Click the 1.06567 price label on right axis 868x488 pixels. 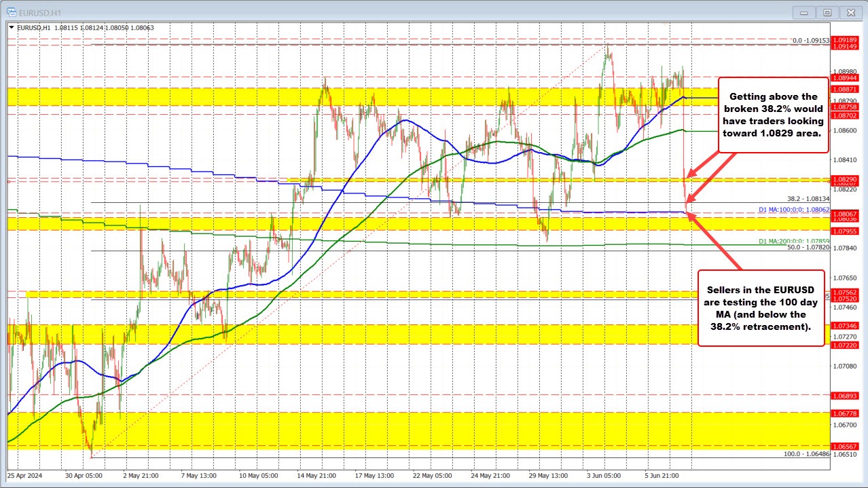coord(846,446)
